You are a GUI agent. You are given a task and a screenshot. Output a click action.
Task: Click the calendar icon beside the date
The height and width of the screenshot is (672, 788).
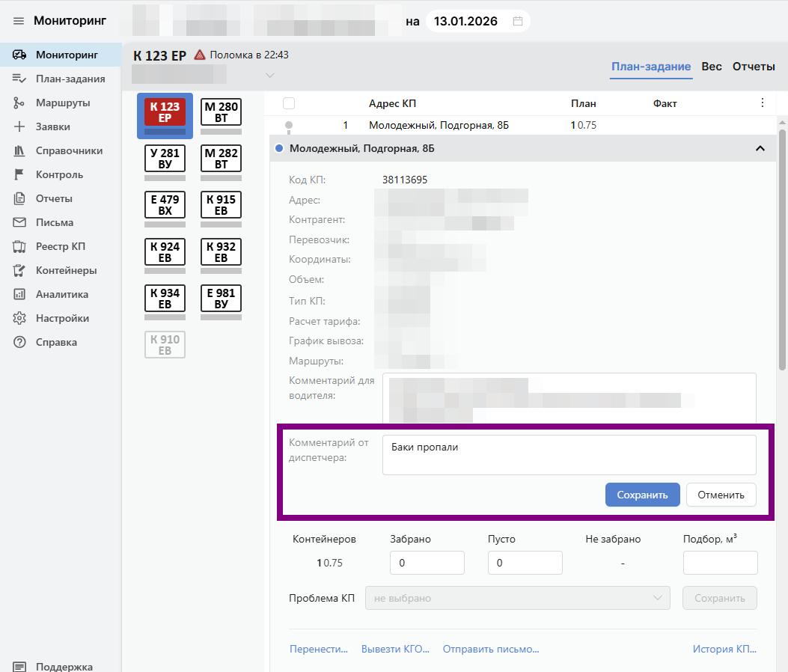(x=517, y=21)
